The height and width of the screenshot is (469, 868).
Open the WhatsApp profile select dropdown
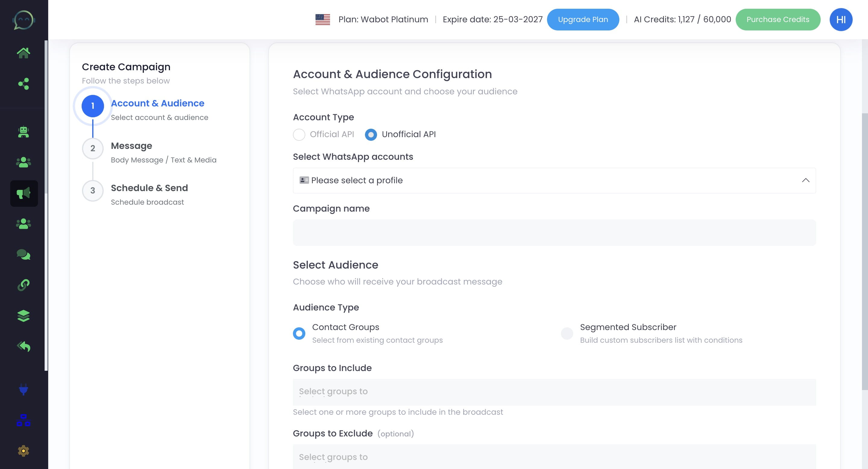click(554, 181)
